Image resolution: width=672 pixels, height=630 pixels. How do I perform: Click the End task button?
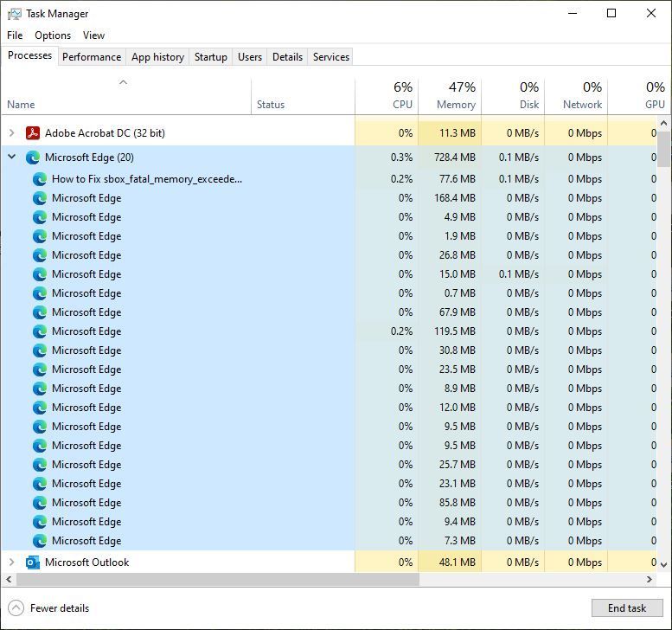[627, 607]
